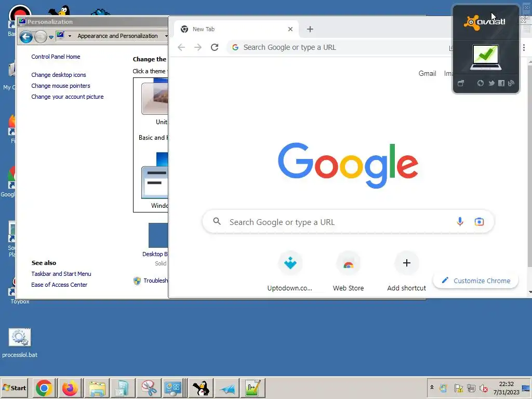The height and width of the screenshot is (399, 532).
Task: Click paper plane taskbar icon
Action: (x=227, y=388)
